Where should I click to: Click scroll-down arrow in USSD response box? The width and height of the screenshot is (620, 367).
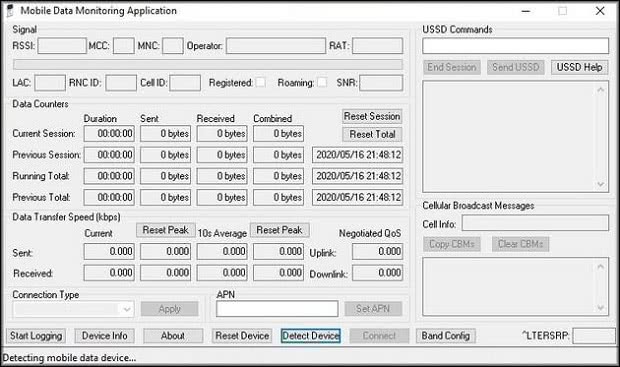pos(601,184)
